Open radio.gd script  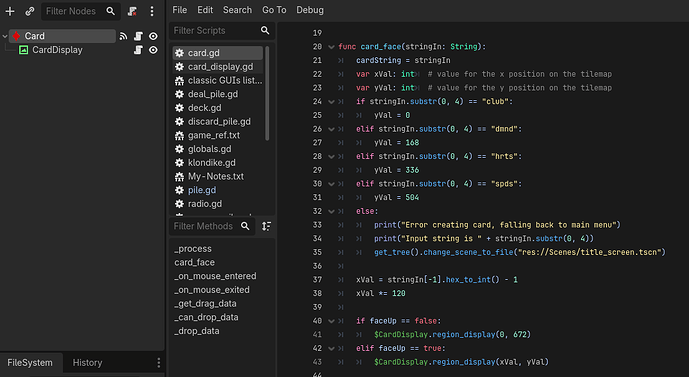[x=218, y=203]
